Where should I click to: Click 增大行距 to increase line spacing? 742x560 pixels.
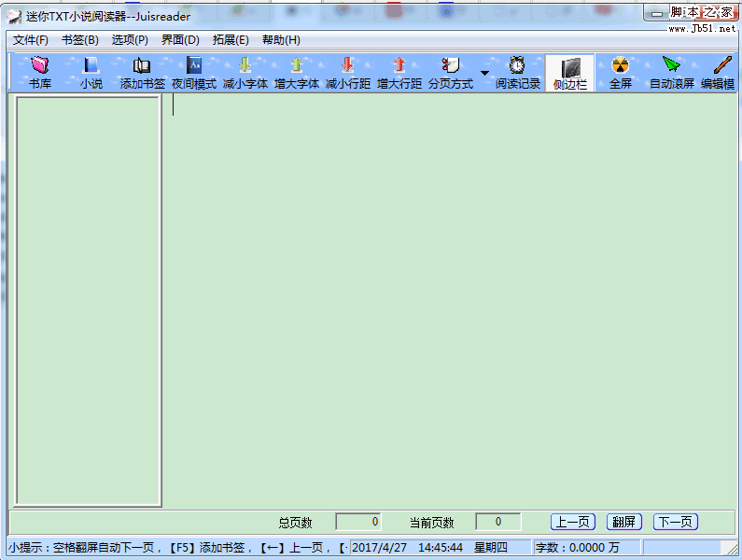(399, 73)
